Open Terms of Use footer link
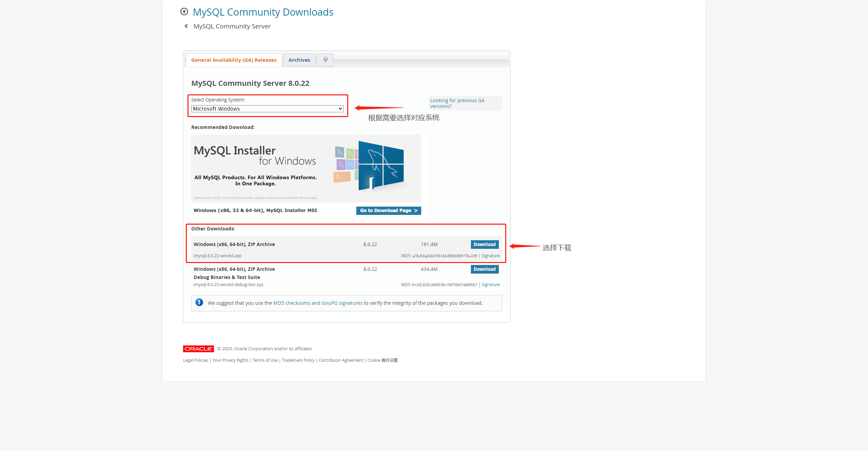868x451 pixels. tap(265, 360)
